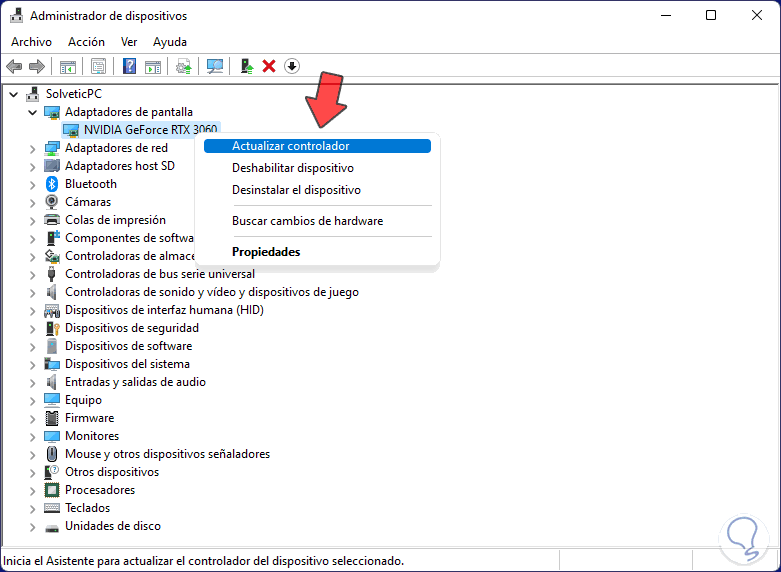Image resolution: width=781 pixels, height=572 pixels.
Task: Click the Cámaras webcam icon
Action: (x=52, y=202)
